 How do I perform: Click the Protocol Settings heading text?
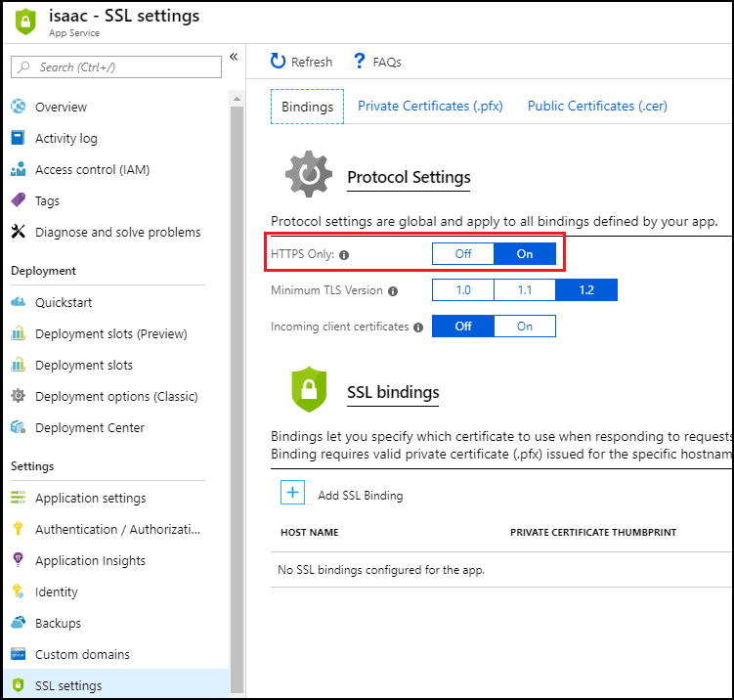coord(409,177)
